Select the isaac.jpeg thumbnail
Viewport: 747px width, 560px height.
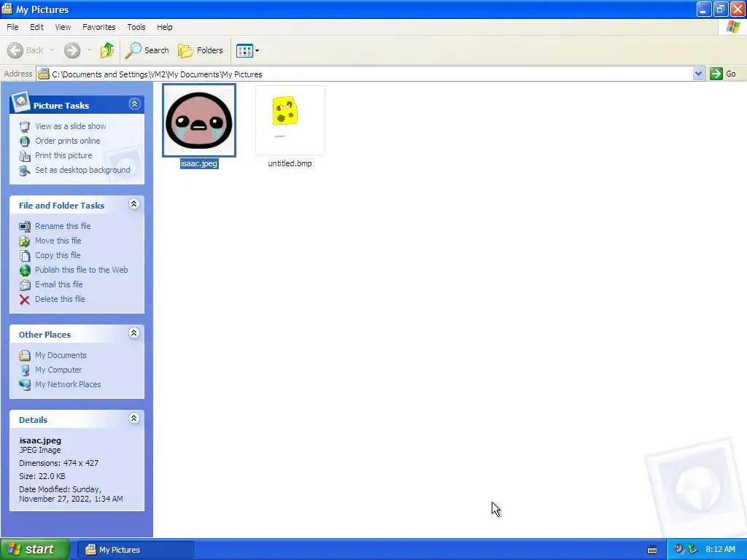pyautogui.click(x=199, y=120)
